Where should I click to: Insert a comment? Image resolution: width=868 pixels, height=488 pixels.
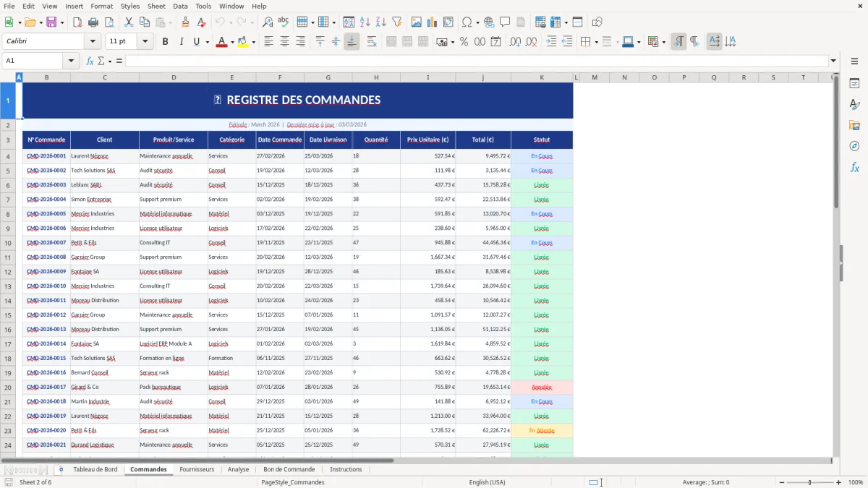[x=505, y=22]
